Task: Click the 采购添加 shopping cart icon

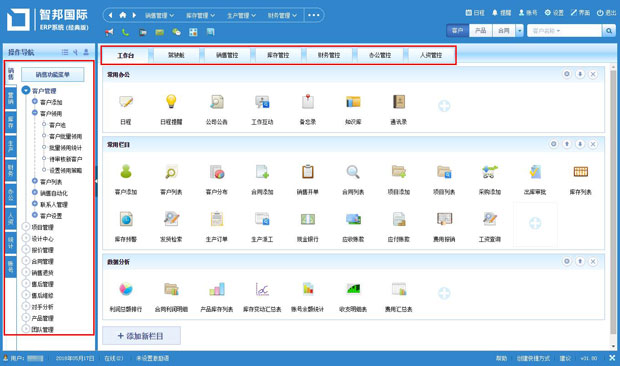Action: (x=490, y=172)
